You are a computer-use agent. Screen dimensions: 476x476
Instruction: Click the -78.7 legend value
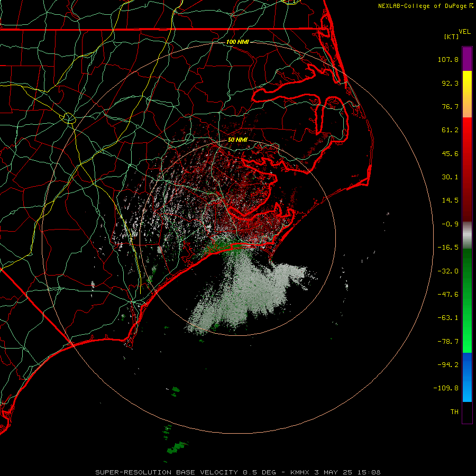(x=448, y=342)
